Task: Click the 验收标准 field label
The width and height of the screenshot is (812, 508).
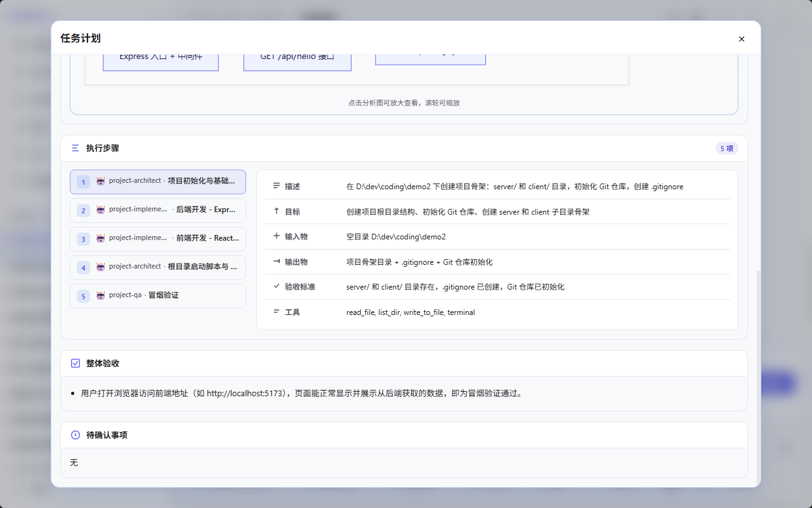Action: click(x=300, y=286)
